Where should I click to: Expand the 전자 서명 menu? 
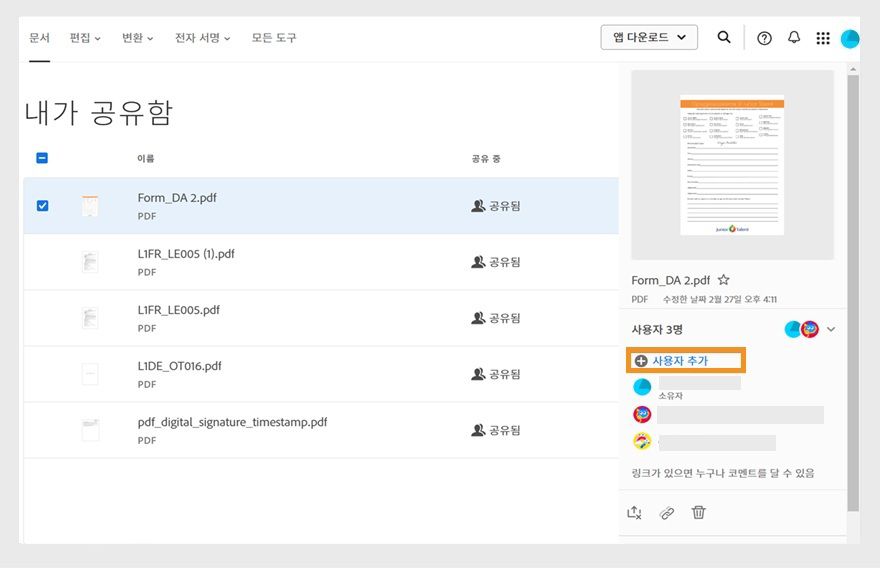203,38
